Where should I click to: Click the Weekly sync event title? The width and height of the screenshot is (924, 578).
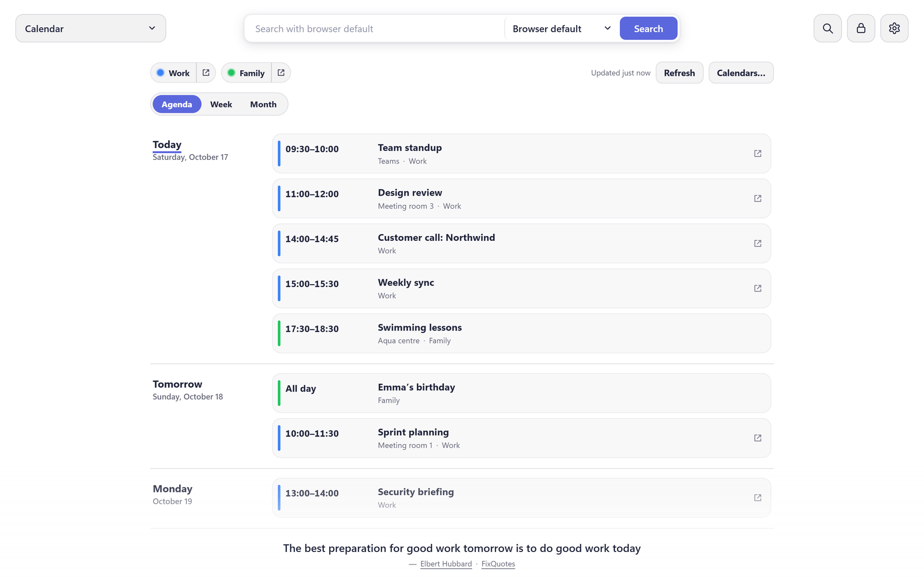point(406,282)
